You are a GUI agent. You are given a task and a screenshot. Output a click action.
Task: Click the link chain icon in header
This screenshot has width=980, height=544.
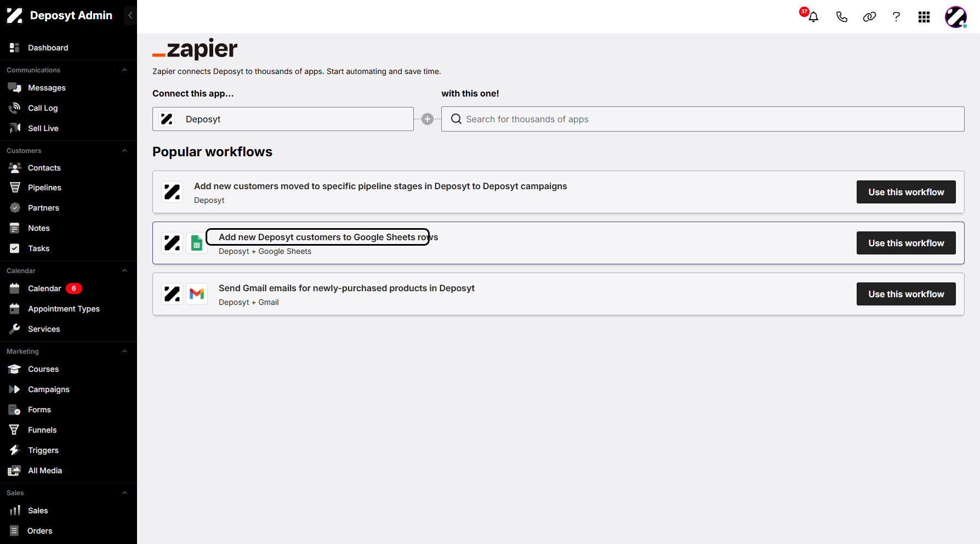pyautogui.click(x=869, y=17)
